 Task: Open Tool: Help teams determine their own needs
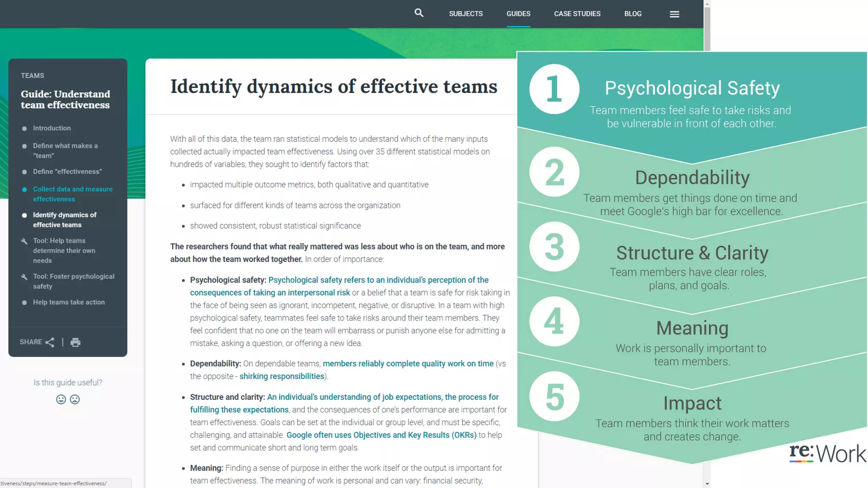[x=64, y=250]
